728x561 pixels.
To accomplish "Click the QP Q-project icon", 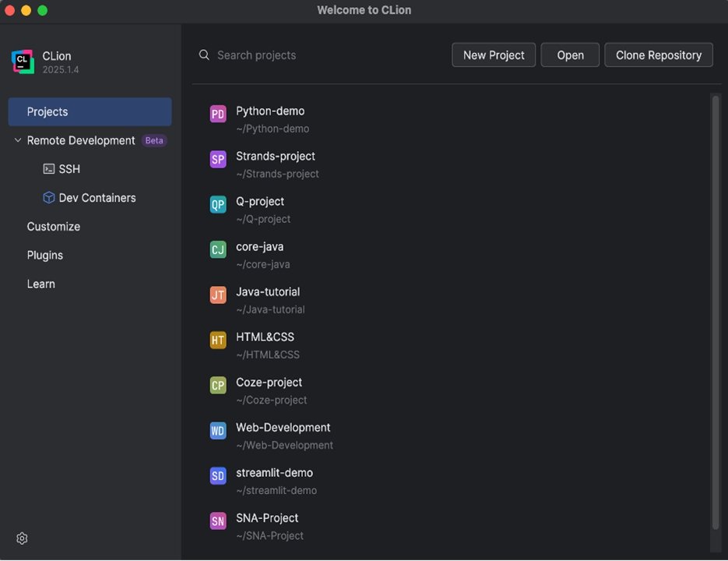I will tap(218, 204).
